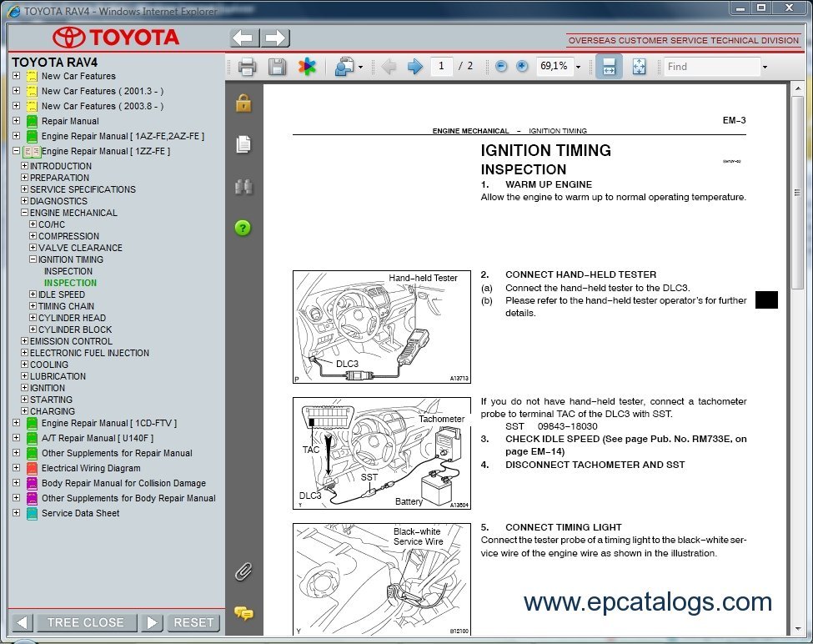
Task: Expand the Electrical Wiring Diagram node
Action: [16, 468]
